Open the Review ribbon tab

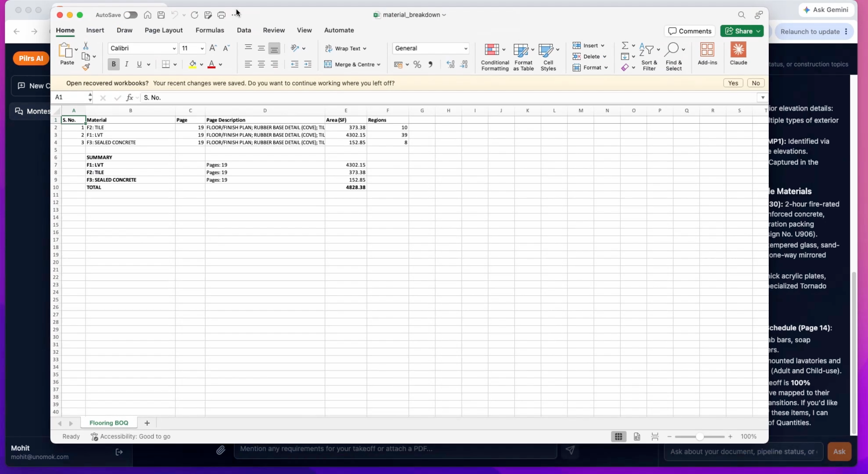coord(274,30)
